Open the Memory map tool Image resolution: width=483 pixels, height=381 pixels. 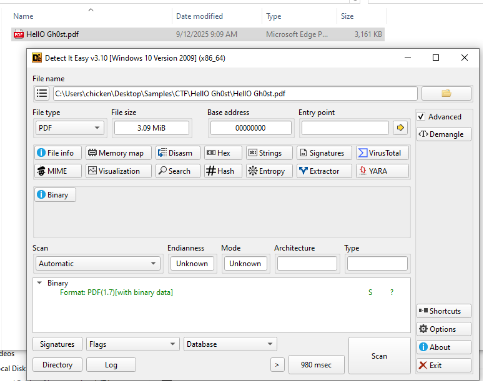118,153
